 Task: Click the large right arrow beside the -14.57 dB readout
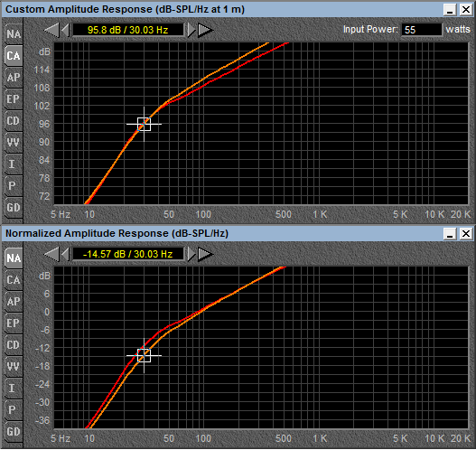point(206,254)
